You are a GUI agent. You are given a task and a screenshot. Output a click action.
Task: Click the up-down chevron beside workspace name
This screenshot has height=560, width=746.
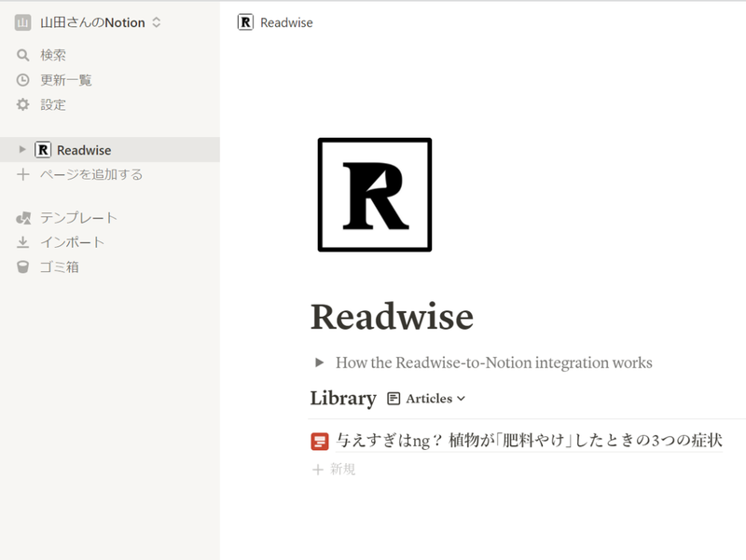(156, 22)
